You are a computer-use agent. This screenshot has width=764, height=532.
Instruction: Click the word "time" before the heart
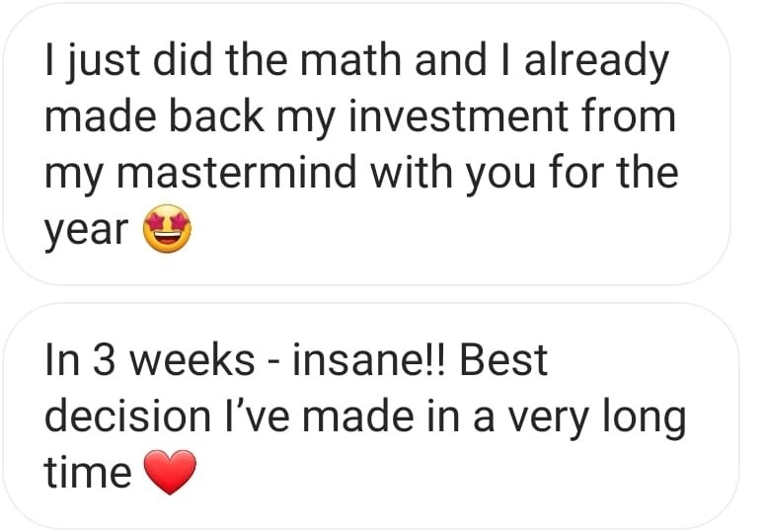(88, 472)
